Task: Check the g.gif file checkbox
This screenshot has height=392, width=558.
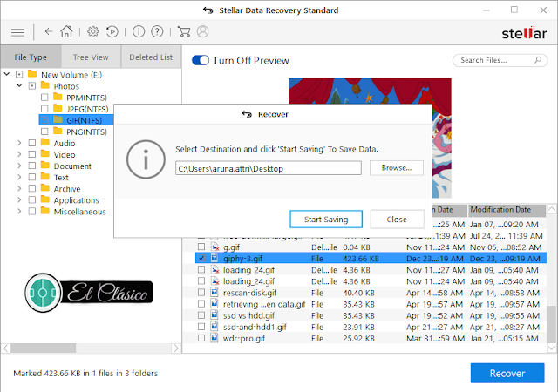Action: coord(201,247)
